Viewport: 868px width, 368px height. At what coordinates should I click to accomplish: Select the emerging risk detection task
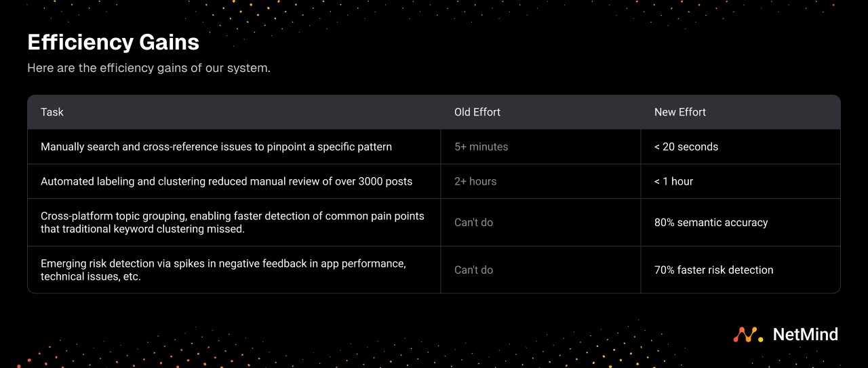click(223, 270)
